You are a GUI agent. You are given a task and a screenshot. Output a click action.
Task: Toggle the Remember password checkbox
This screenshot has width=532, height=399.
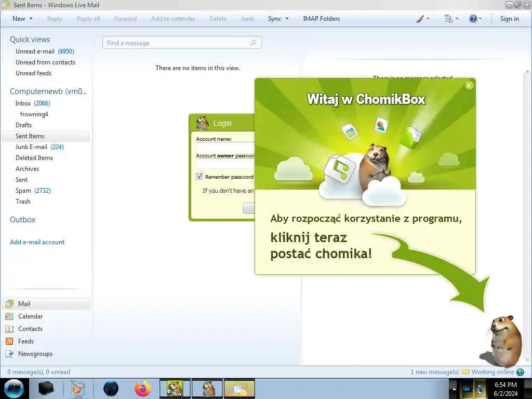[x=199, y=177]
